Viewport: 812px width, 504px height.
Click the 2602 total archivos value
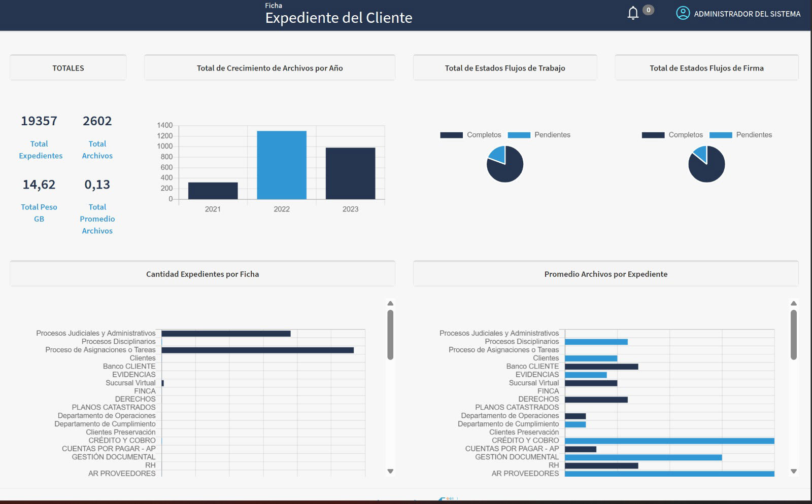(x=97, y=121)
